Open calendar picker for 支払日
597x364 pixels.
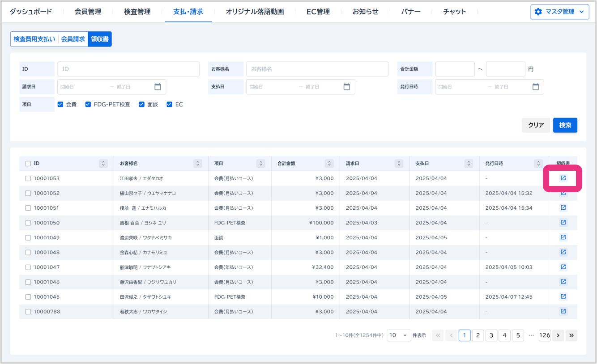(346, 87)
